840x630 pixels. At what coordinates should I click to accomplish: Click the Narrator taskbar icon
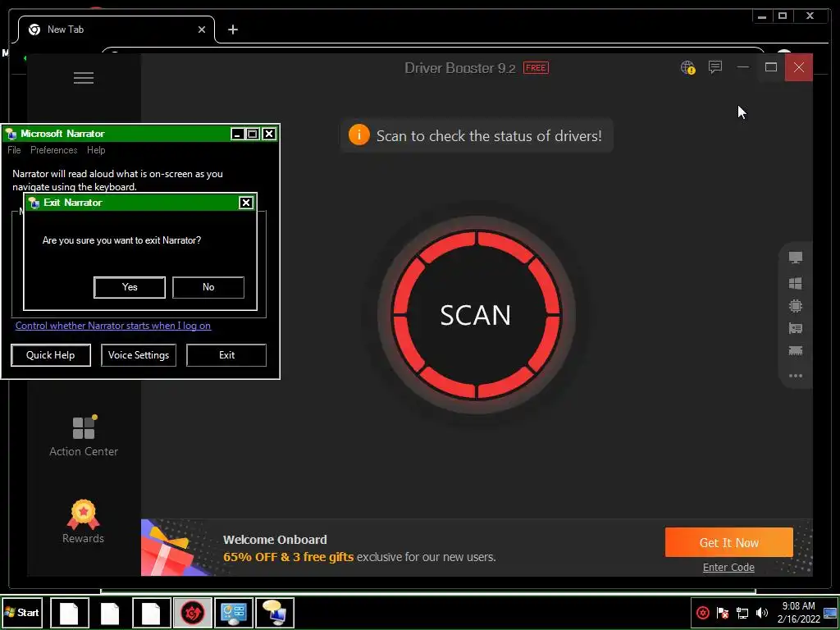click(276, 613)
